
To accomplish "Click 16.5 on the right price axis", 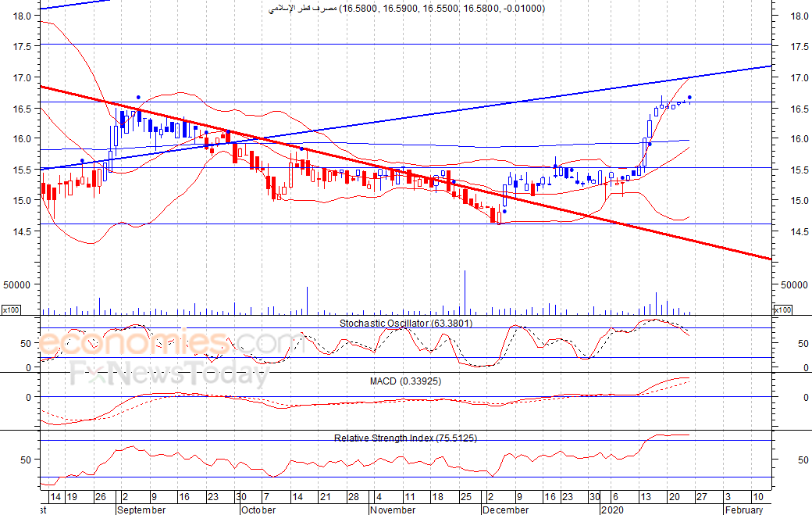I will (800, 109).
